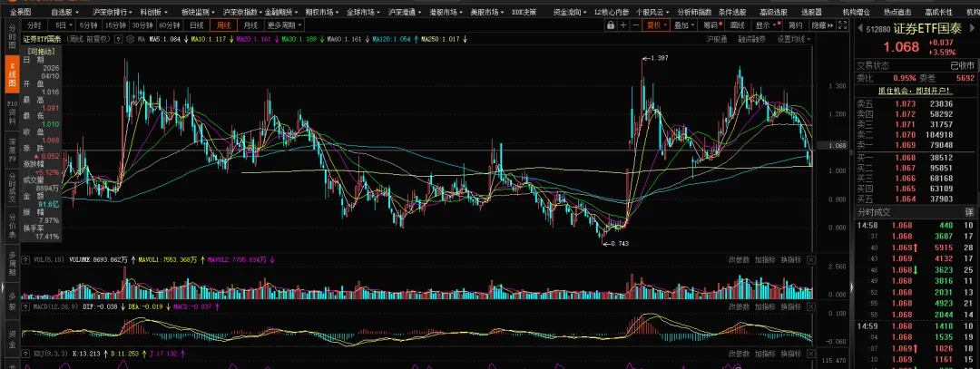Click 详 next to 分时成交 header

(969, 213)
